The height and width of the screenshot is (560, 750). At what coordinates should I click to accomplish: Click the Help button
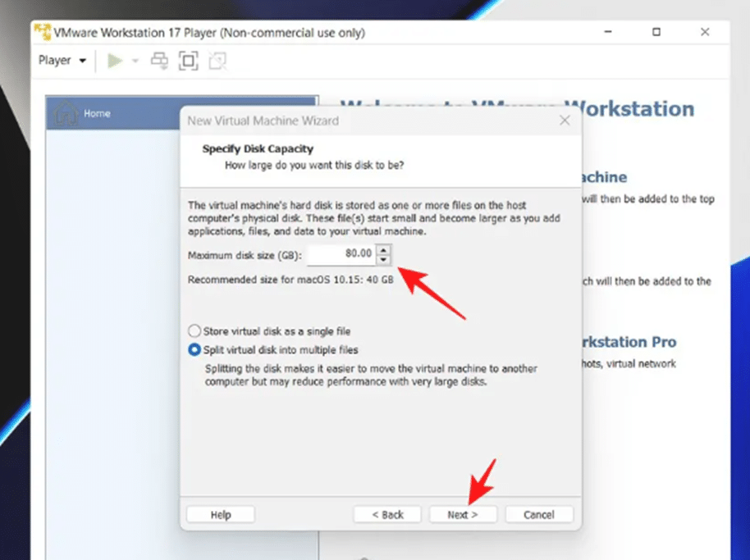point(221,515)
